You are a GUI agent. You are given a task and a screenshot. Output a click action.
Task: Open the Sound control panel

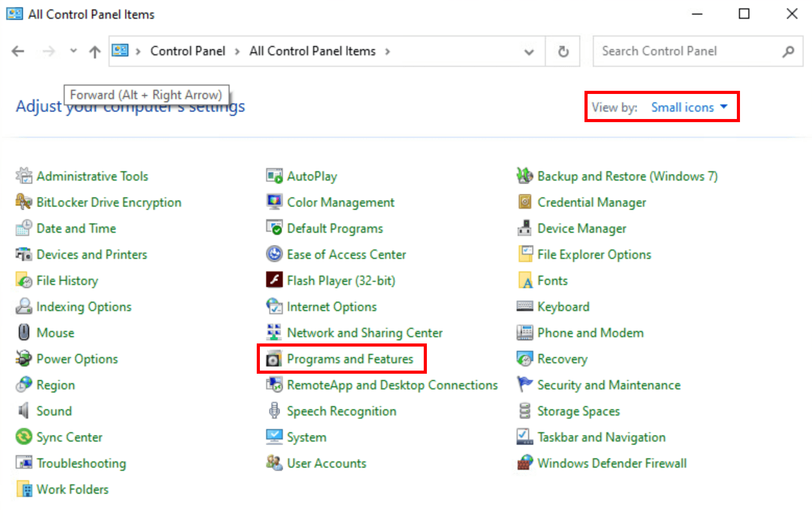[x=54, y=411]
